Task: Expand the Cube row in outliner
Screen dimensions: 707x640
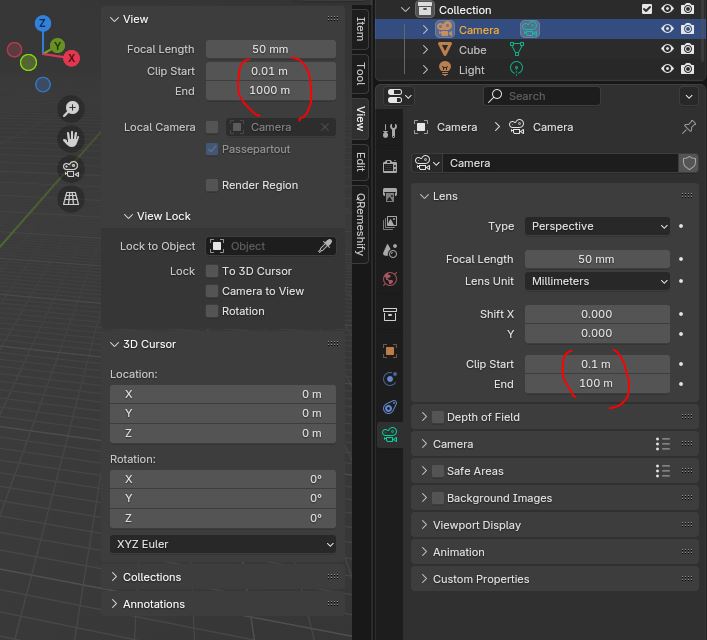Action: coord(425,49)
